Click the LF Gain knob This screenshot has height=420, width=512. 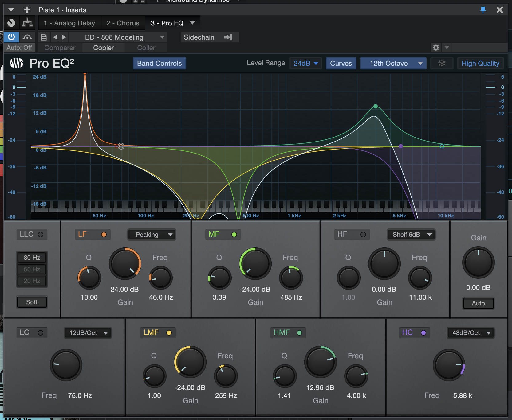(125, 263)
